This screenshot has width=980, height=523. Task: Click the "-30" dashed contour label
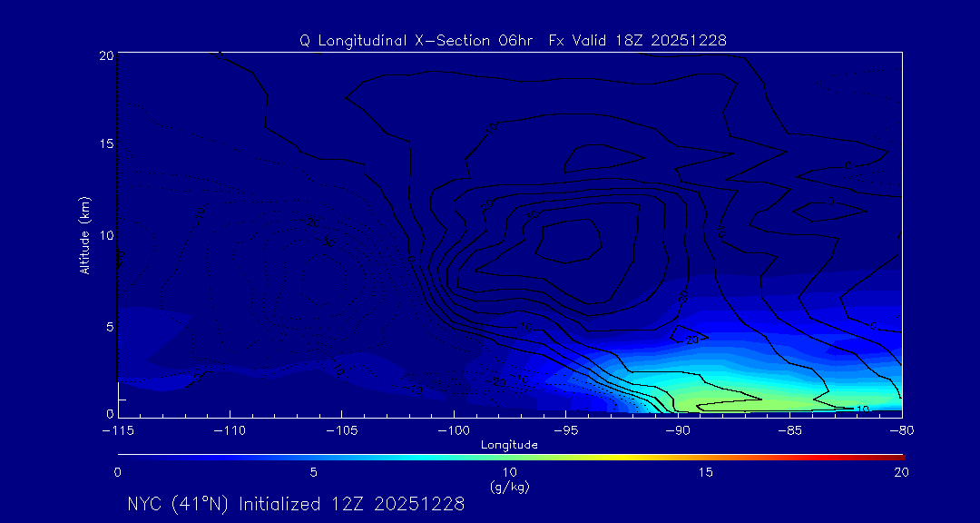[323, 241]
